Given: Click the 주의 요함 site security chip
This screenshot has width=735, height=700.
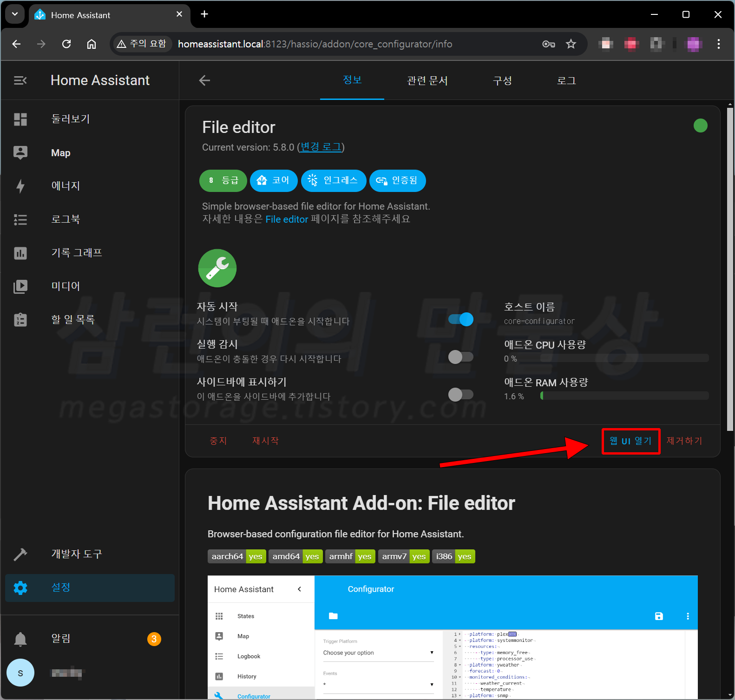Looking at the screenshot, I should (x=142, y=44).
